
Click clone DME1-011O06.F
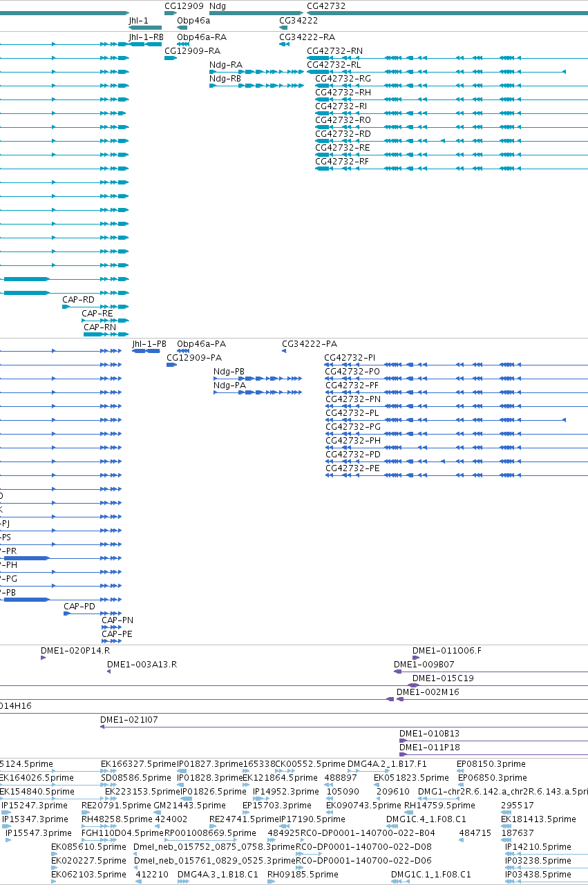click(447, 651)
